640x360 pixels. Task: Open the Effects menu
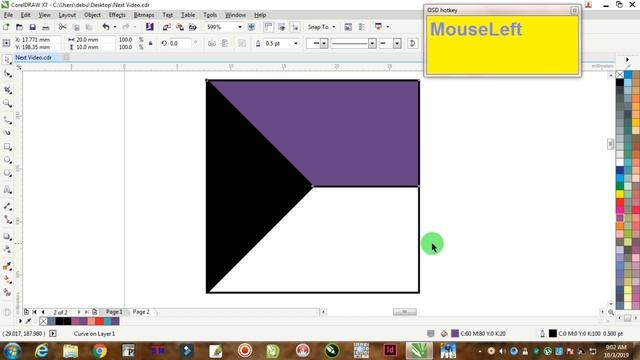click(x=117, y=15)
